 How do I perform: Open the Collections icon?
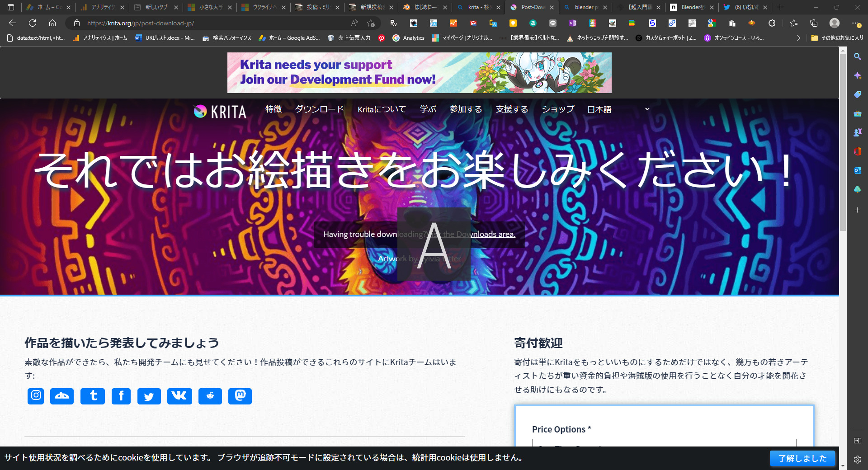pos(814,23)
